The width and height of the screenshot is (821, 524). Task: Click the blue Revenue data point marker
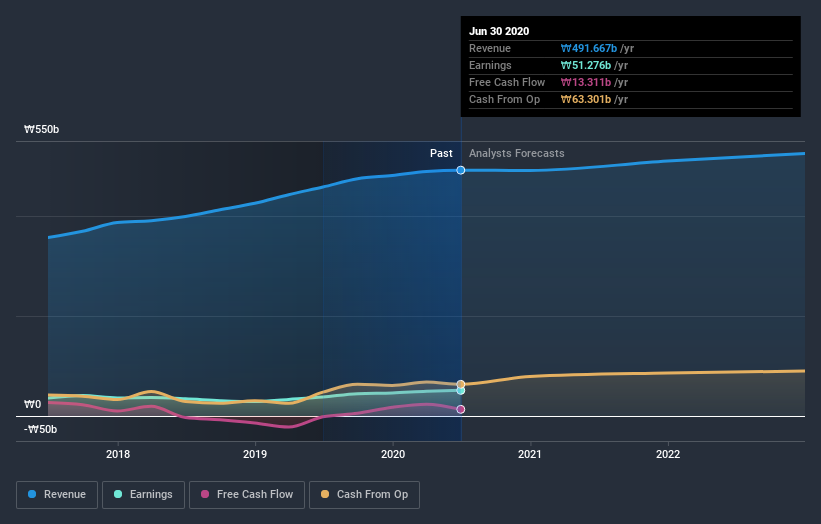461,170
